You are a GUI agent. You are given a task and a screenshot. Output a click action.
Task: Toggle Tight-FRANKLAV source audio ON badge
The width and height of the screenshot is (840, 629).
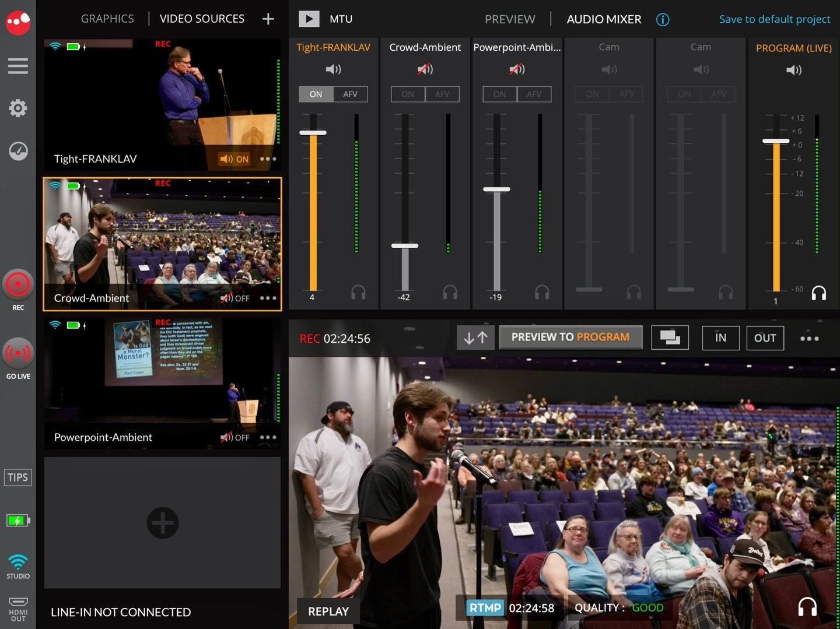234,159
